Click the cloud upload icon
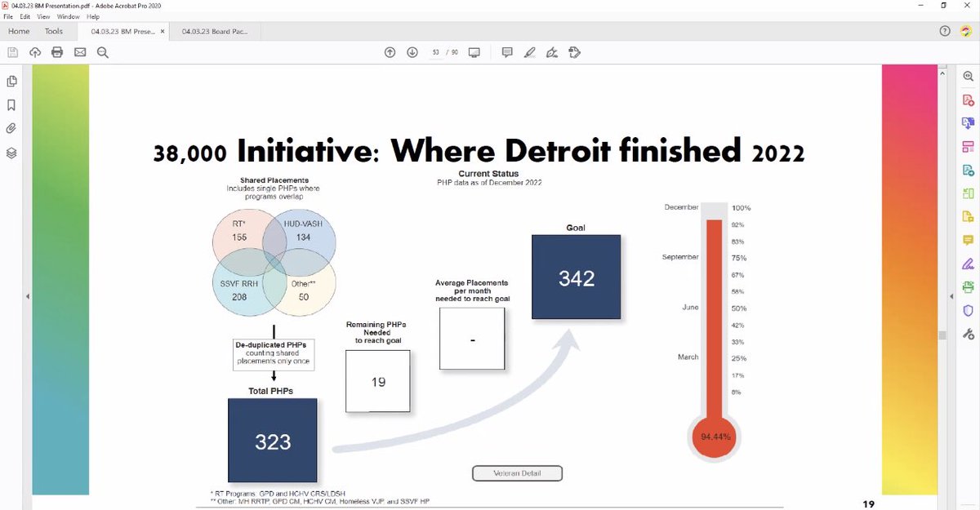This screenshot has width=980, height=510. click(35, 52)
